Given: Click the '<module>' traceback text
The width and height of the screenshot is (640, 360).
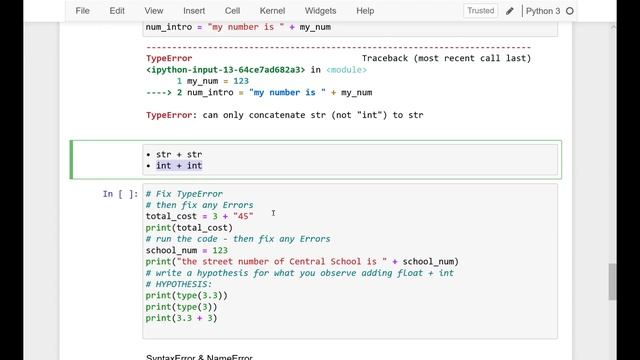Looking at the screenshot, I should click(347, 70).
